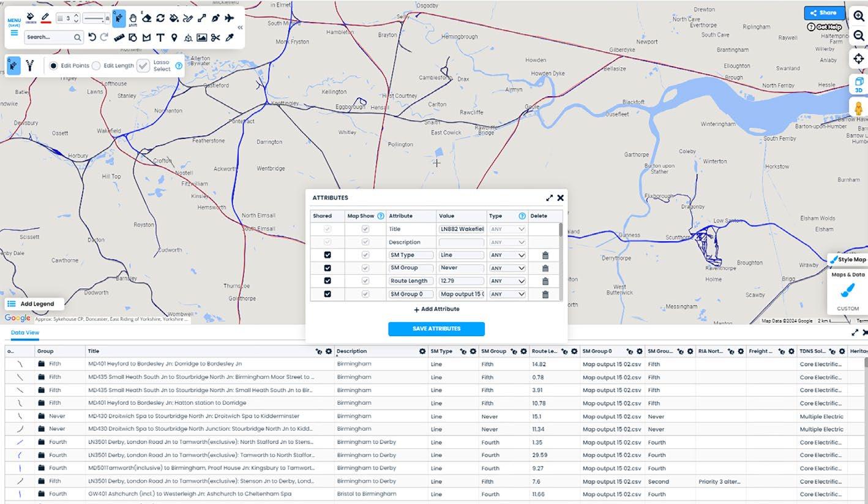
Task: Open the line style dropdown in toolbar
Action: pos(96,19)
